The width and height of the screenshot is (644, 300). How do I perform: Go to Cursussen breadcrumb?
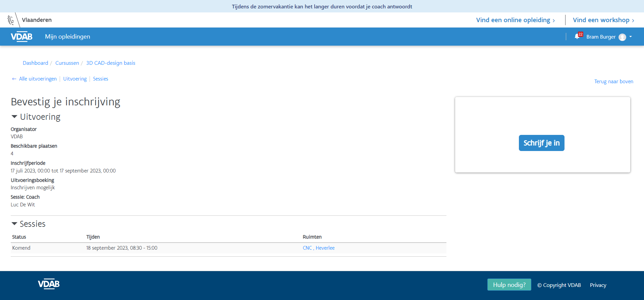tap(67, 63)
